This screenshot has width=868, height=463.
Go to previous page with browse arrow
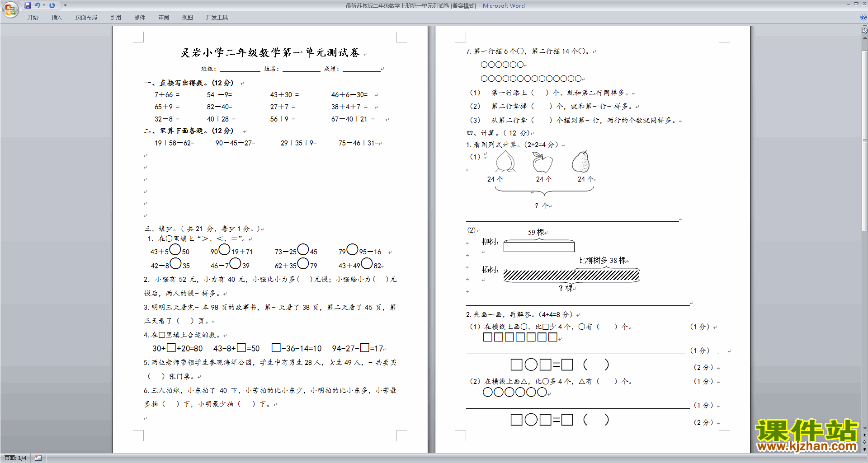pyautogui.click(x=865, y=435)
